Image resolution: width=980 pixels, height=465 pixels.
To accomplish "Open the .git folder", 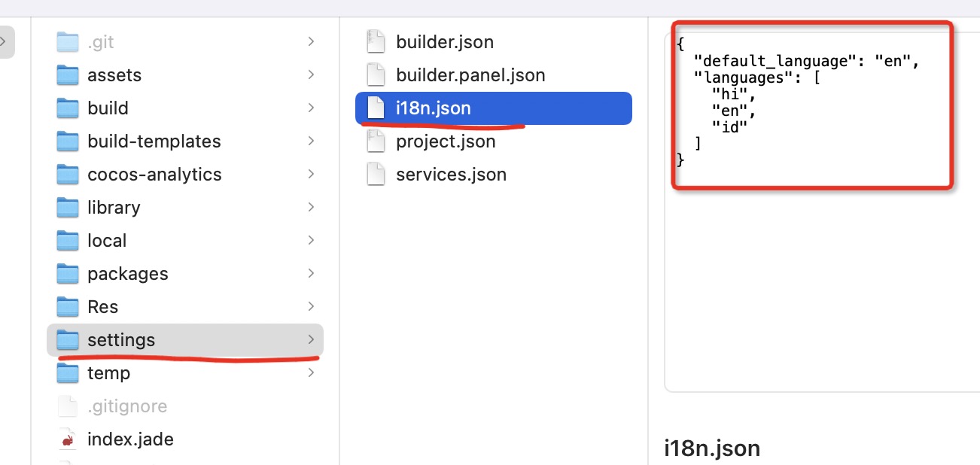I will point(101,42).
